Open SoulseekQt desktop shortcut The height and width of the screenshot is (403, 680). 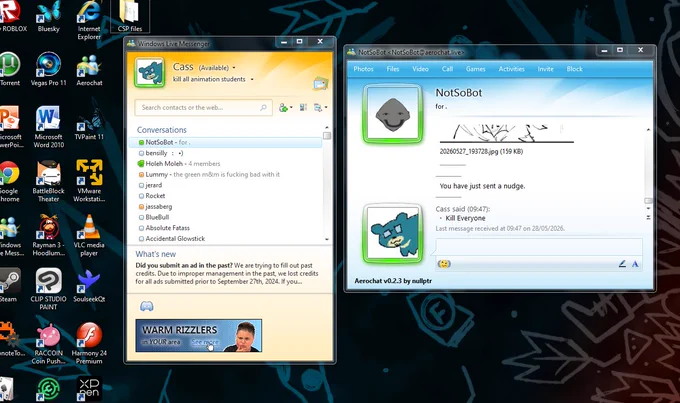pos(89,286)
